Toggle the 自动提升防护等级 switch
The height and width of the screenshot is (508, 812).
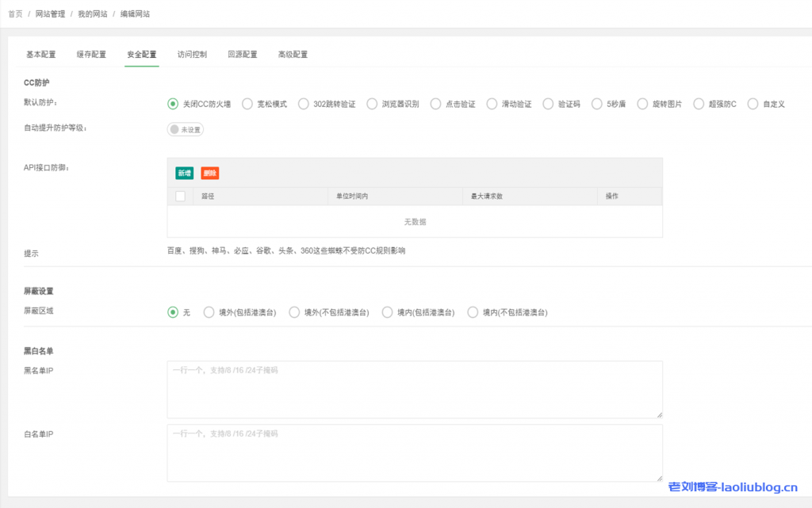185,129
